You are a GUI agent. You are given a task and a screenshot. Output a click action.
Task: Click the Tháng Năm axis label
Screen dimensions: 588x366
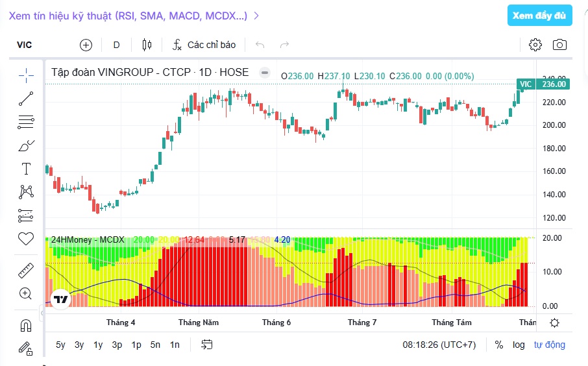coord(199,323)
